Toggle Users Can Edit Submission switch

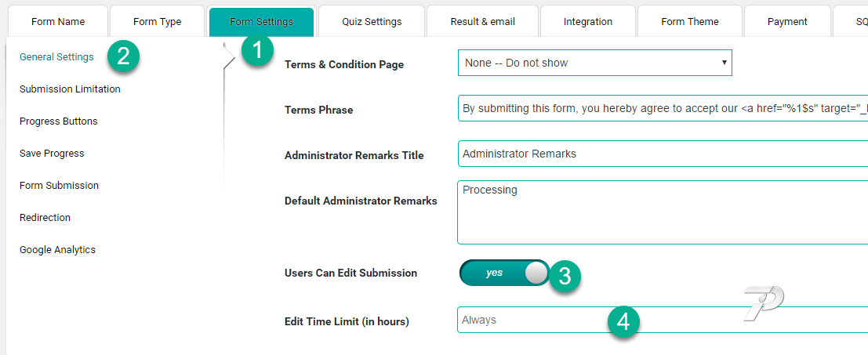click(x=505, y=273)
